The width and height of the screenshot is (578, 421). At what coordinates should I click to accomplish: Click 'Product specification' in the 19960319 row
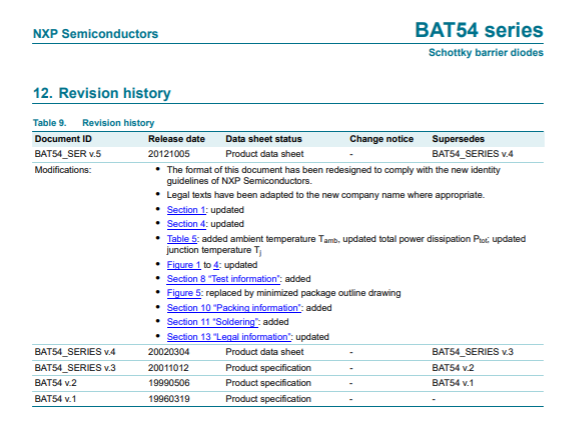[x=268, y=399]
